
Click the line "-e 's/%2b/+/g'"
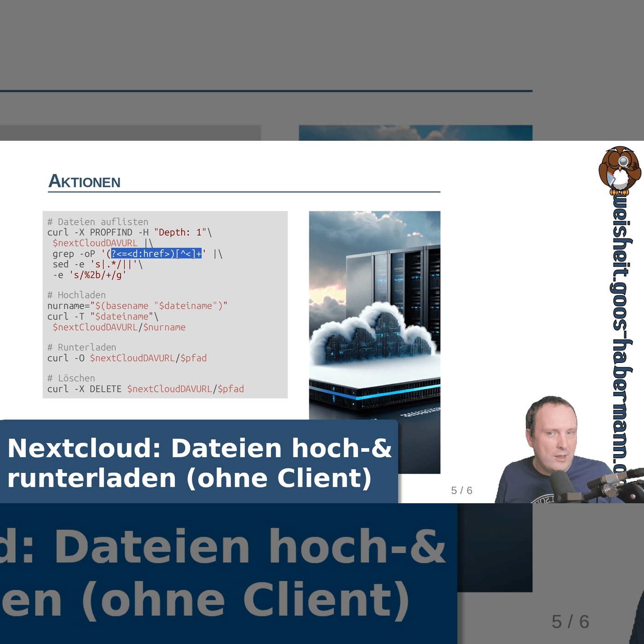89,275
